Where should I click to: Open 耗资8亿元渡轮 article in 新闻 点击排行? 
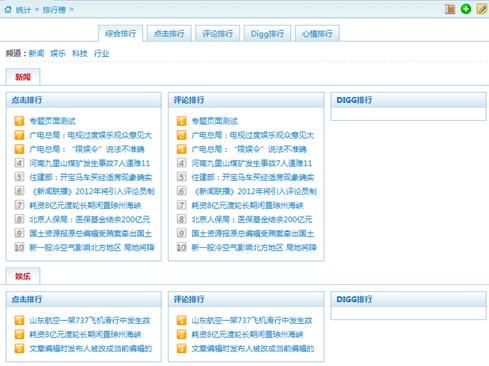pyautogui.click(x=85, y=205)
